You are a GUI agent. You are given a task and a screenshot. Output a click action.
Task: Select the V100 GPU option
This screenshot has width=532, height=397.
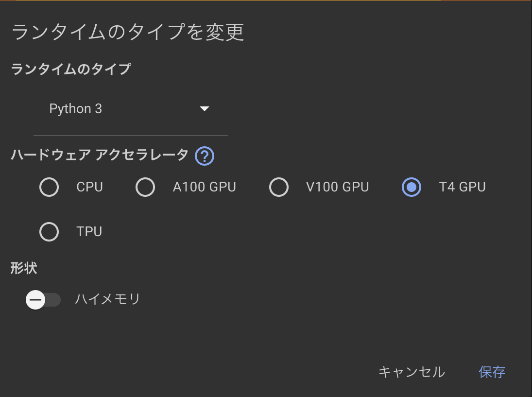[279, 187]
